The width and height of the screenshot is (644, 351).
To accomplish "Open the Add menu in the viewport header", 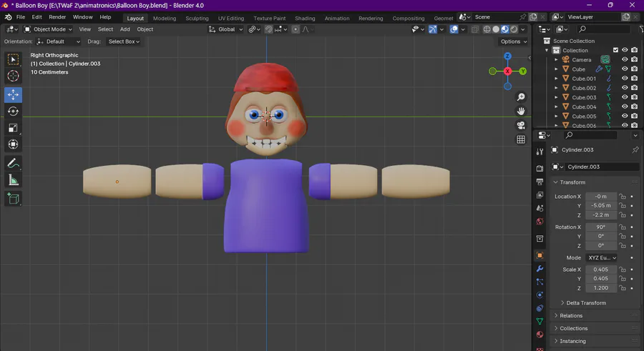I will click(125, 29).
